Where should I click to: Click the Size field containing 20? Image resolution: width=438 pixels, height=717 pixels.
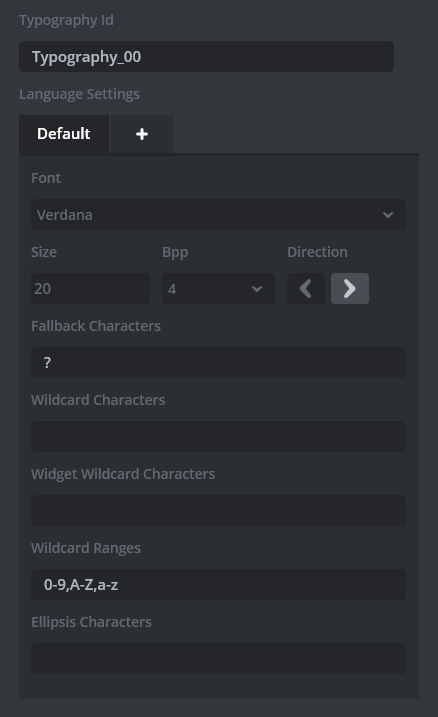coord(91,289)
